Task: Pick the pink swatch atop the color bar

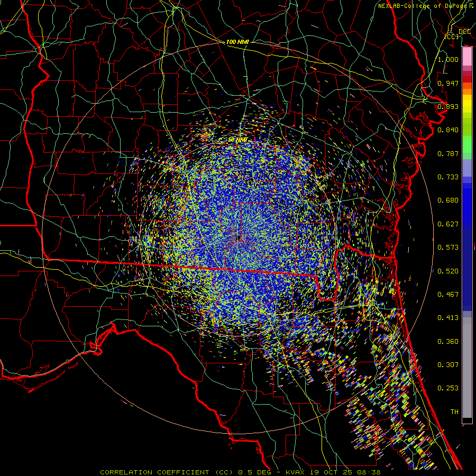Action: [467, 57]
